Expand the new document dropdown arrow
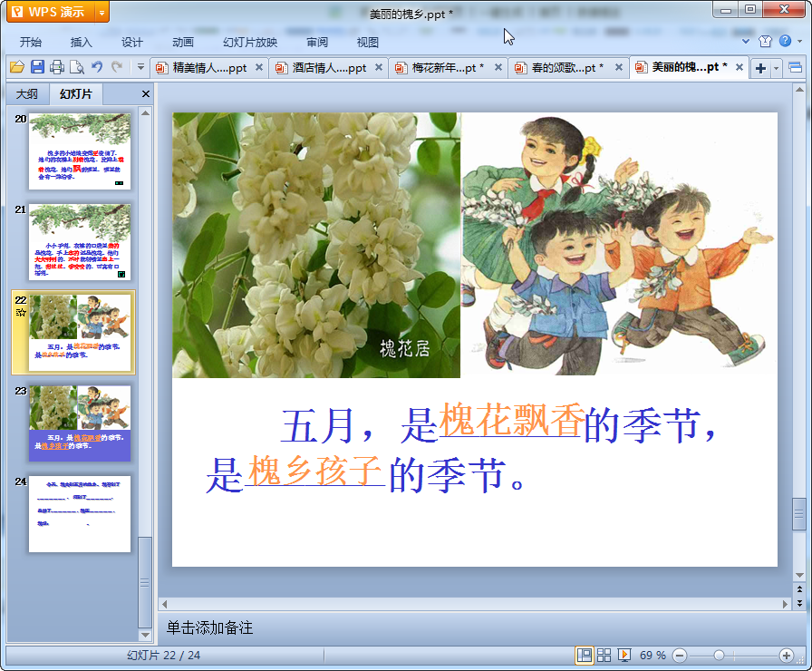Image resolution: width=812 pixels, height=671 pixels. (x=776, y=68)
